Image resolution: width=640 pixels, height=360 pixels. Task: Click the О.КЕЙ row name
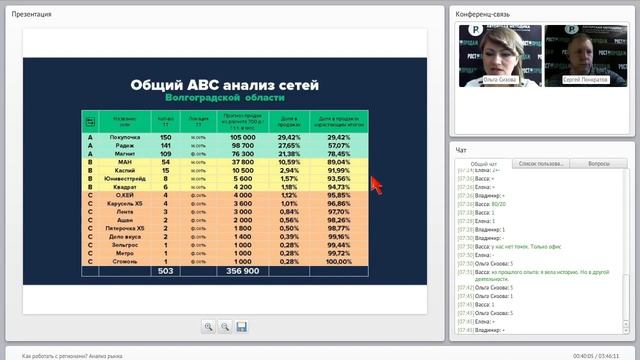click(125, 195)
